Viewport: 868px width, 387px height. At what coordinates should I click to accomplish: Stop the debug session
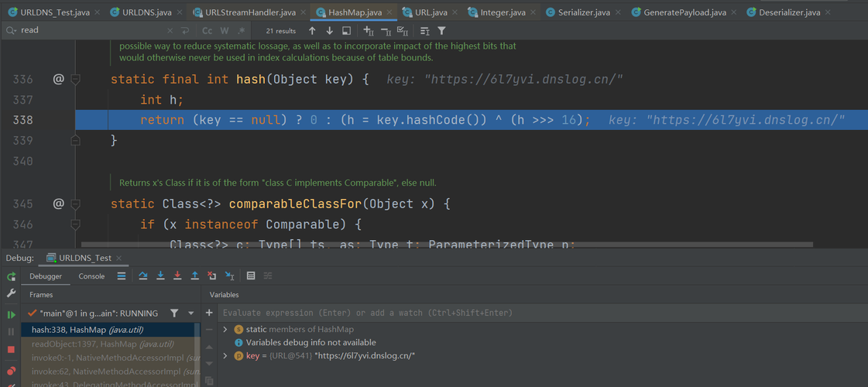tap(11, 349)
